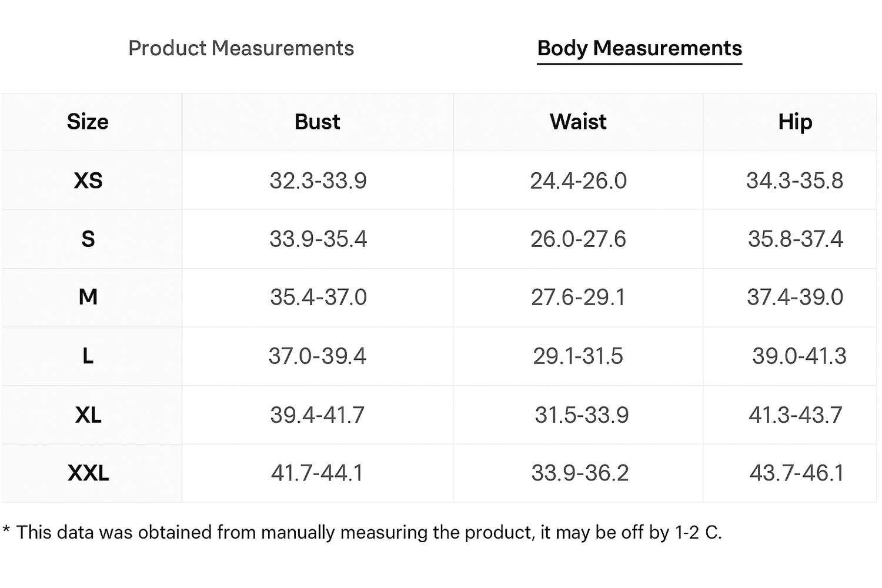Select the XXL size row label
Image resolution: width=882 pixels, height=588 pixels.
click(x=88, y=473)
